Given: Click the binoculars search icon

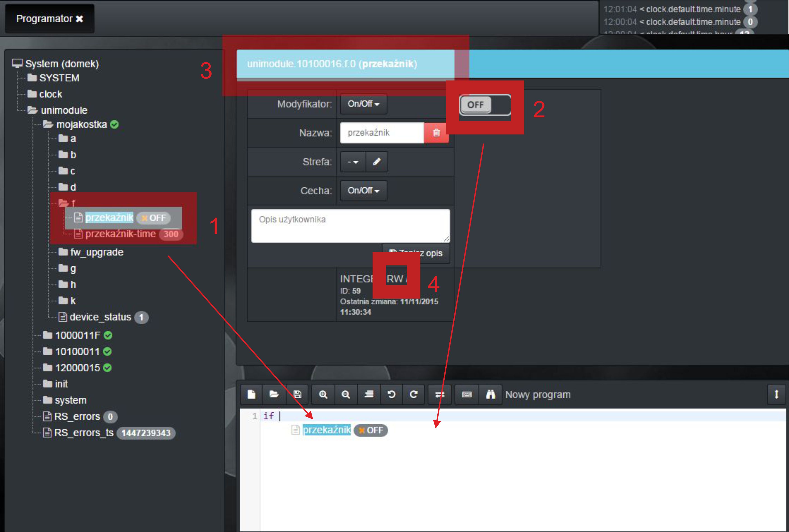Looking at the screenshot, I should point(490,394).
